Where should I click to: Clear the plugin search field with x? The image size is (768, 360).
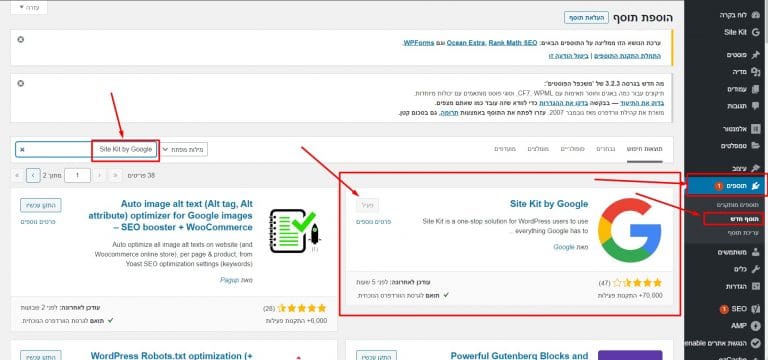click(x=22, y=150)
